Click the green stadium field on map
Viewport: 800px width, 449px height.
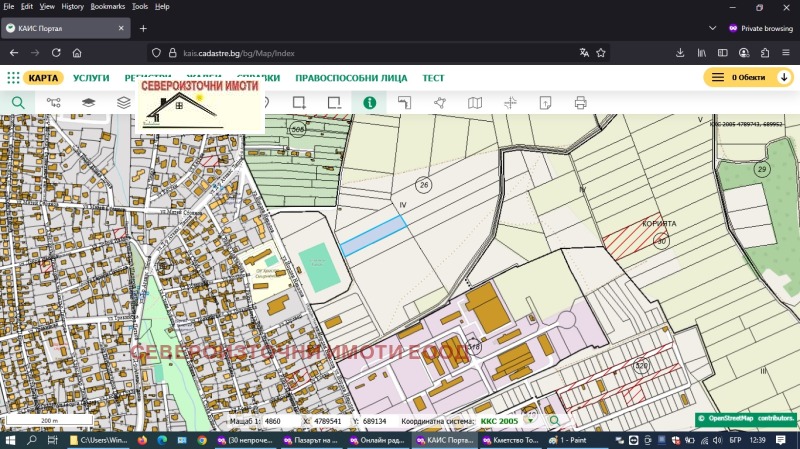[320, 266]
